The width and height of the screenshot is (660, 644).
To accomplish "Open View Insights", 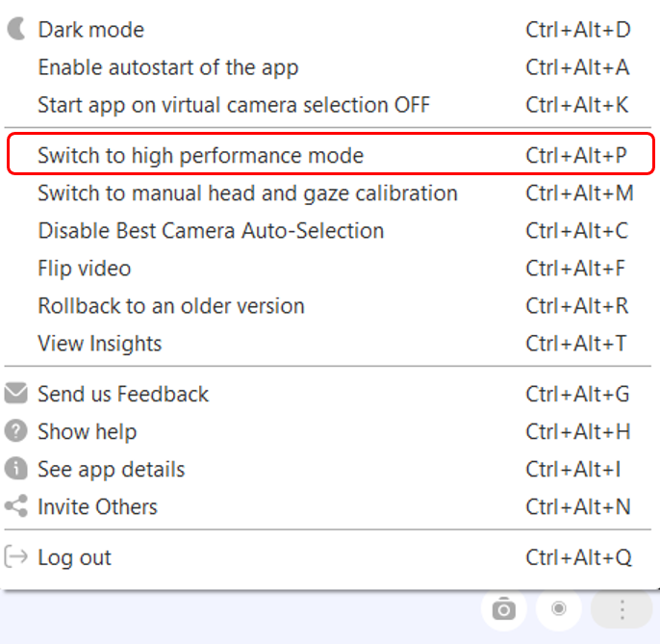I will pos(99,344).
